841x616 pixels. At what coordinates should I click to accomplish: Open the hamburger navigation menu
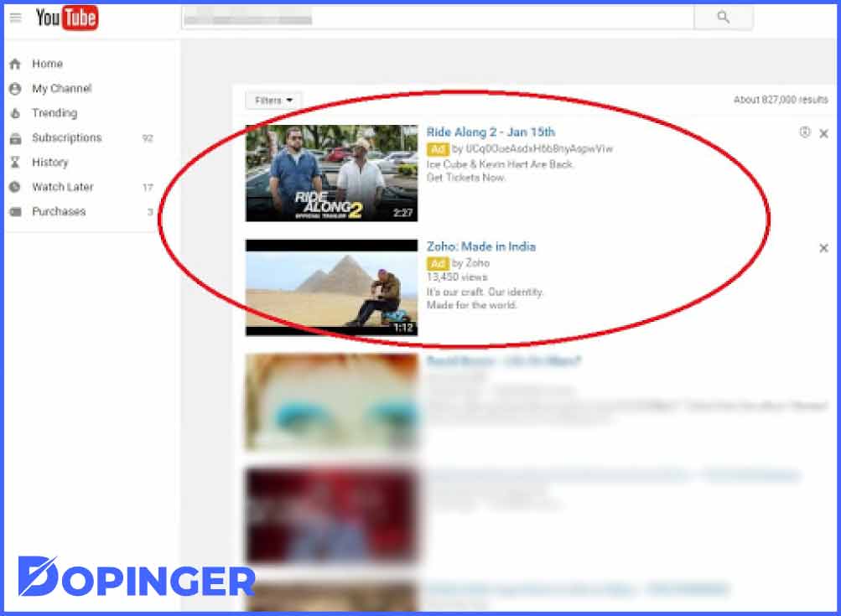[15, 17]
